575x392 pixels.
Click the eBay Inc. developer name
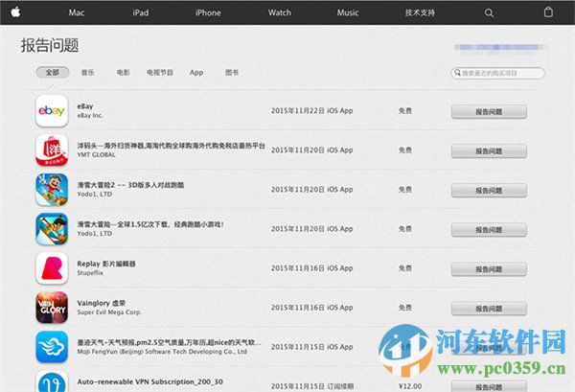[90, 116]
